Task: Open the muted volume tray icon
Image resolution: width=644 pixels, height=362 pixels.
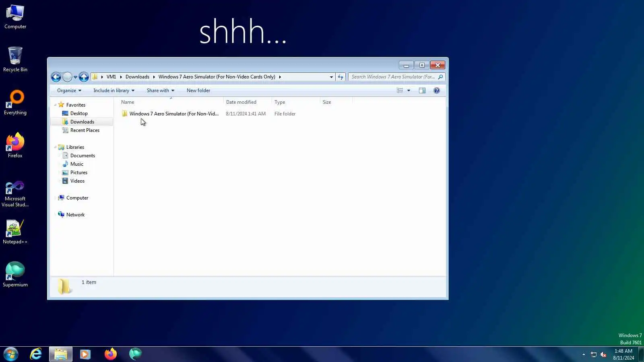Action: coord(603,354)
